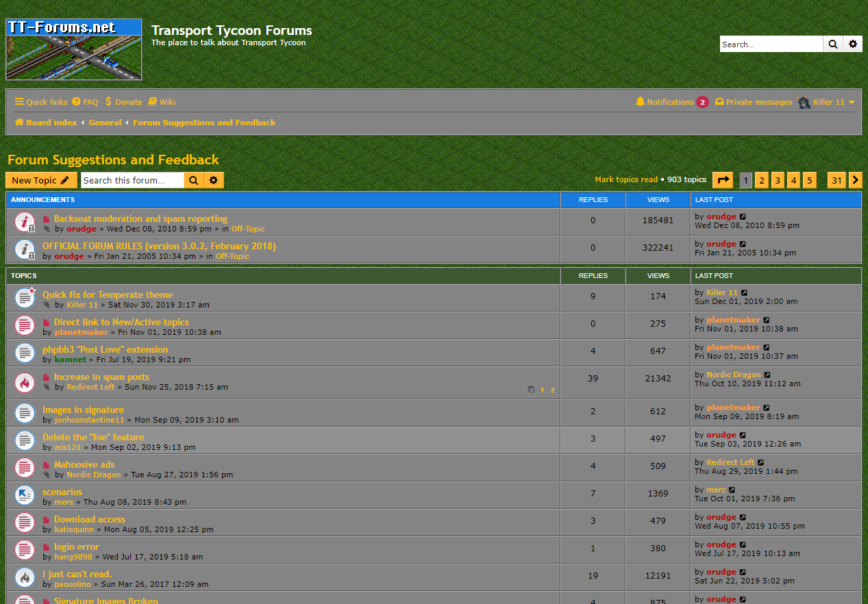Open author acs121's profile
868x604 pixels.
[68, 447]
